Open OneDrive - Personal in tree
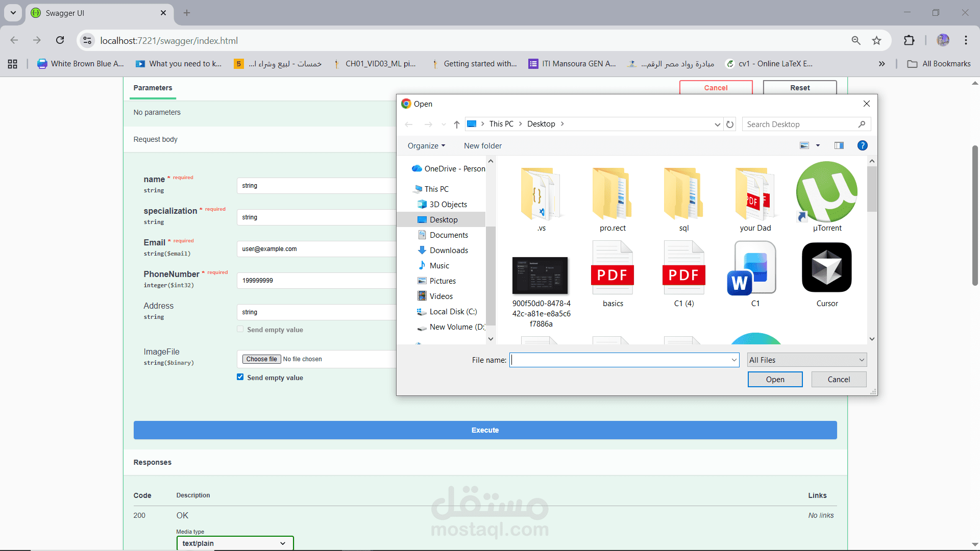The width and height of the screenshot is (980, 551). click(448, 168)
